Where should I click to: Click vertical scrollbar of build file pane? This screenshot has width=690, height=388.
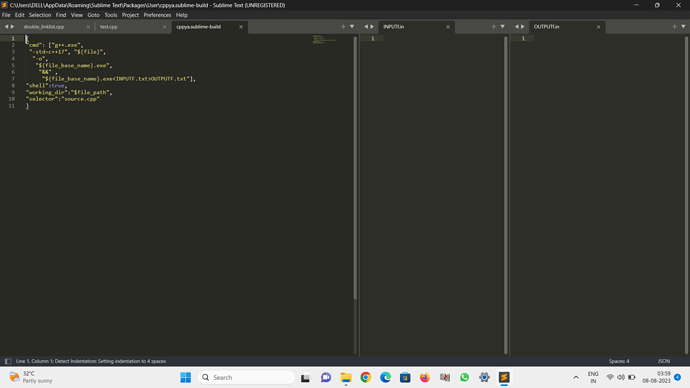point(355,167)
